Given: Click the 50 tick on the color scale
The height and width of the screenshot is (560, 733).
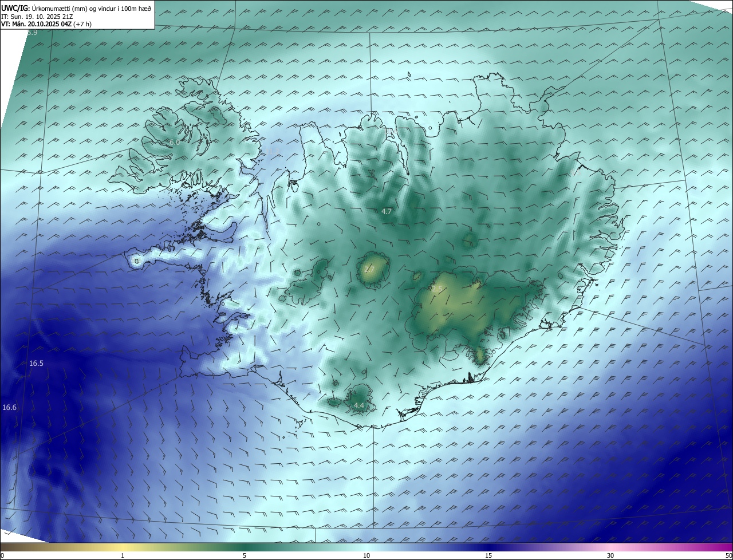Looking at the screenshot, I should coord(728,555).
